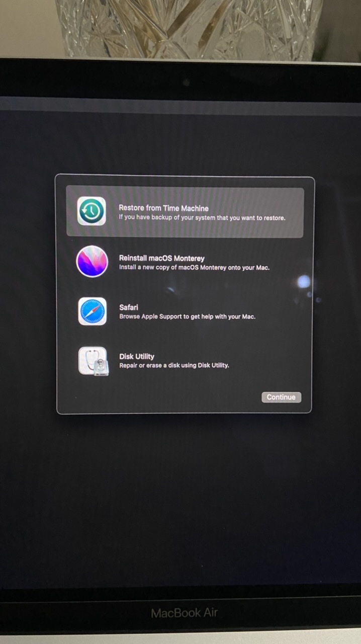Select "Reinstall macOS Monterey" title

(x=162, y=258)
